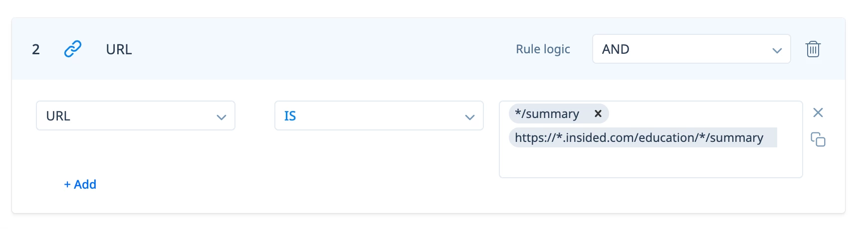Remove the */summary tag with its x
Viewport: 868px width, 229px height.
coord(598,114)
